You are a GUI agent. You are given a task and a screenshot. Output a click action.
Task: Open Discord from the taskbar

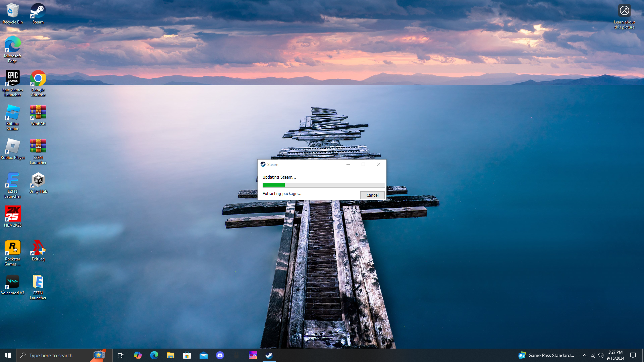220,355
